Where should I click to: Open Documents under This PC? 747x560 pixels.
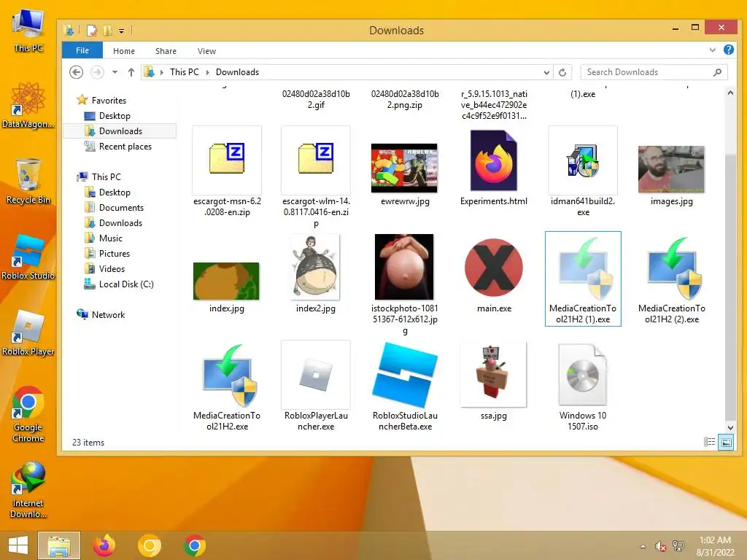tap(121, 208)
